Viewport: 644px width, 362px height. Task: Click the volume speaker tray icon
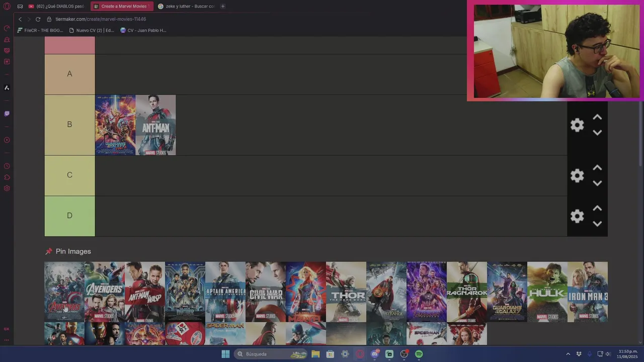608,354
